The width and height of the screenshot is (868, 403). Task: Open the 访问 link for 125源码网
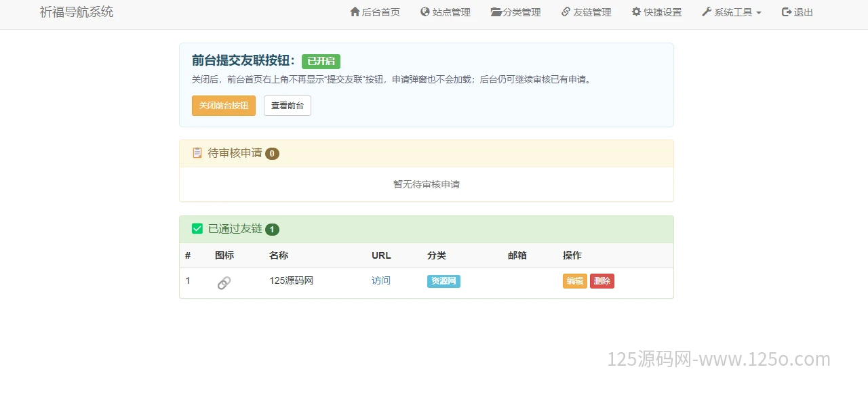[x=381, y=280]
